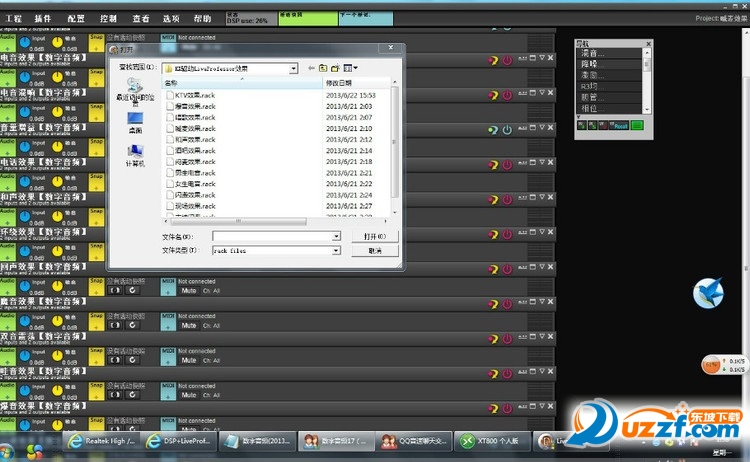The image size is (750, 462).
Task: Click the file name input field
Action: click(x=273, y=237)
